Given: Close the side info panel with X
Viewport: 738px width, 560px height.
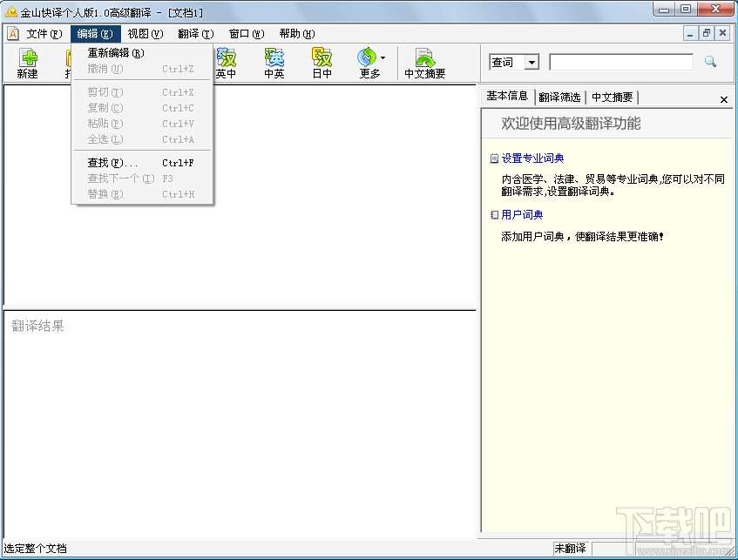Looking at the screenshot, I should click(x=724, y=99).
